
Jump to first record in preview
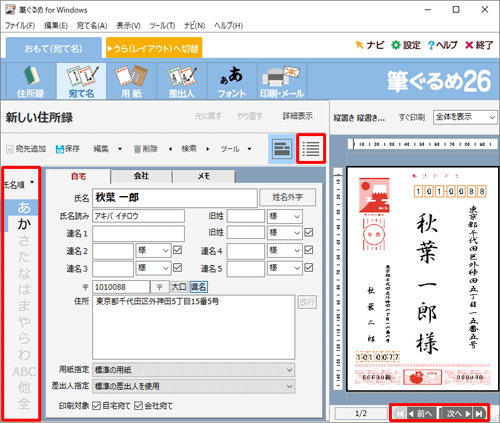pyautogui.click(x=400, y=414)
